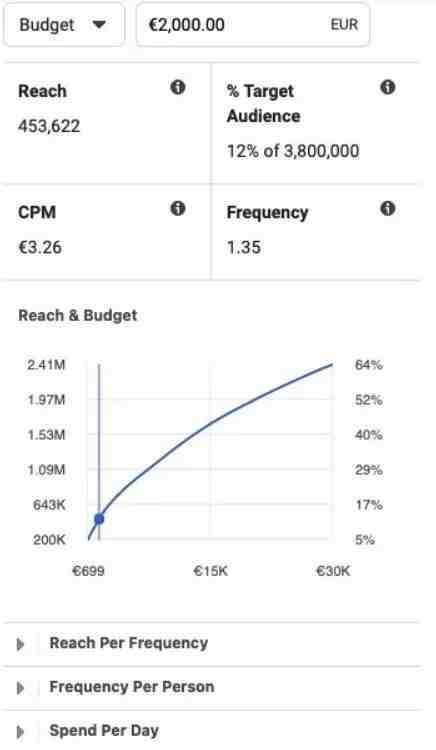
Task: Click the Reach & Budget chart title
Action: click(x=78, y=315)
